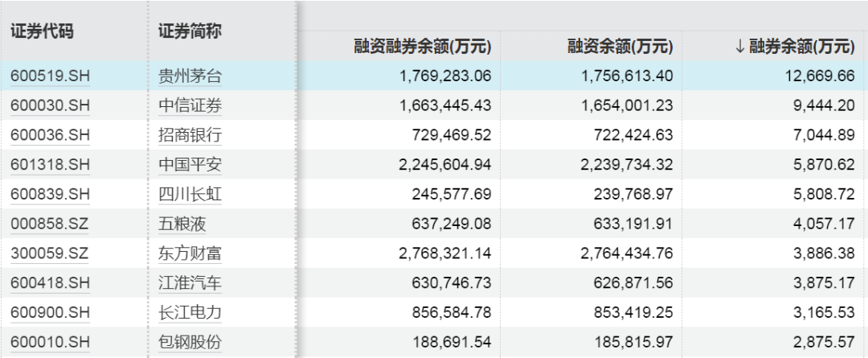Open the 招商银行 stock link
The image size is (868, 358).
coord(190,135)
